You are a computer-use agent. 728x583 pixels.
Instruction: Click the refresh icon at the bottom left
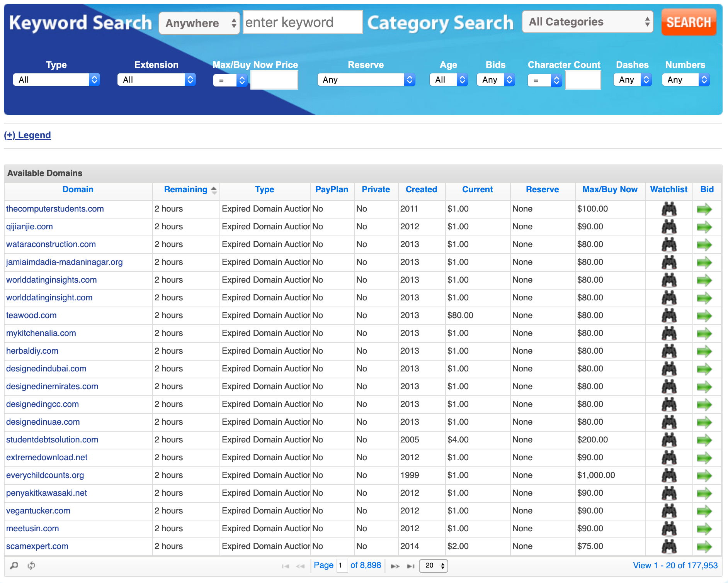coord(31,565)
